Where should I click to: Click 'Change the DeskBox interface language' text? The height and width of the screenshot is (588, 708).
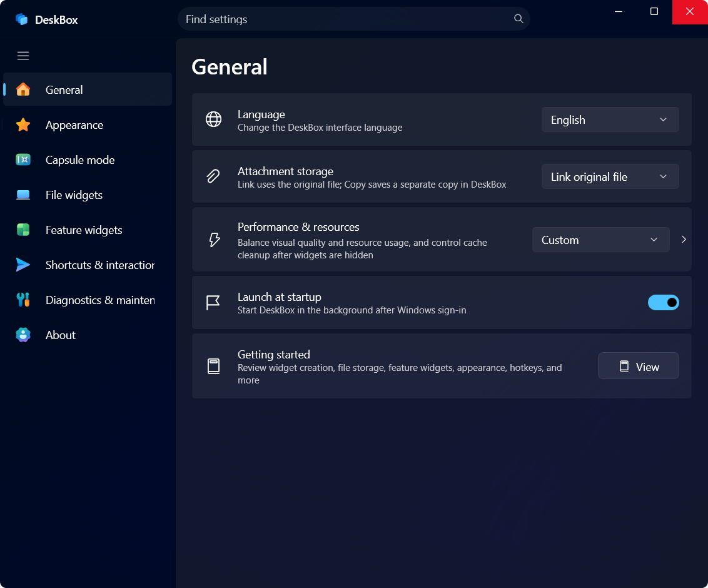tap(320, 128)
